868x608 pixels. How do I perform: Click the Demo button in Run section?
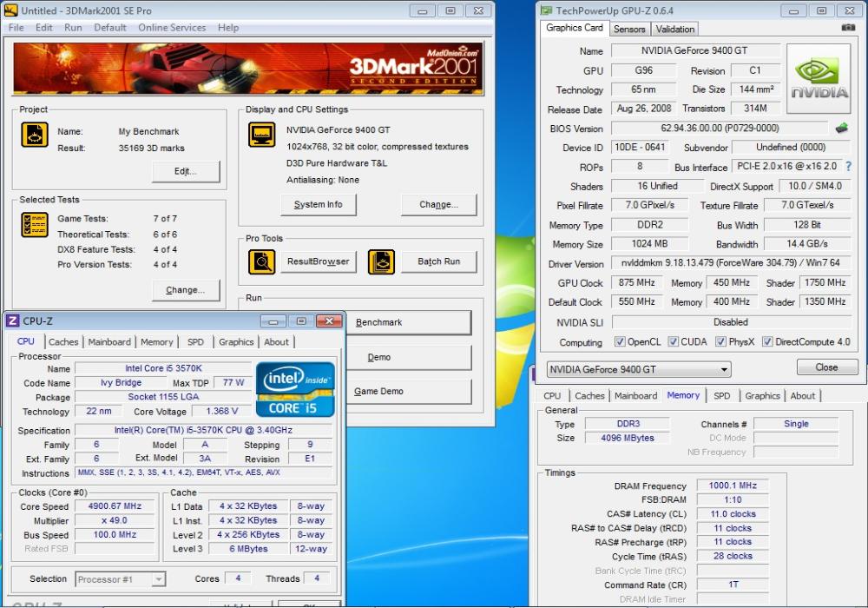(409, 358)
